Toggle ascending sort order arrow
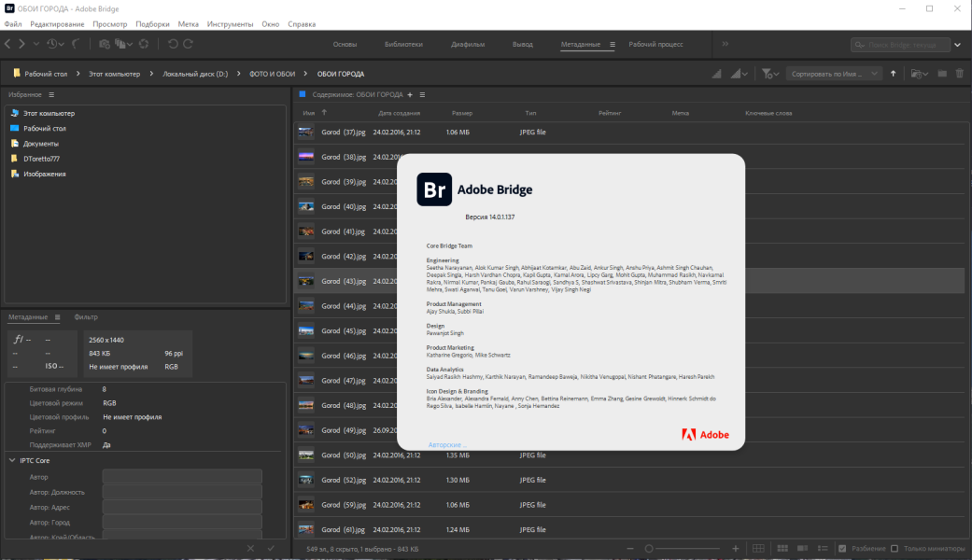 point(894,74)
